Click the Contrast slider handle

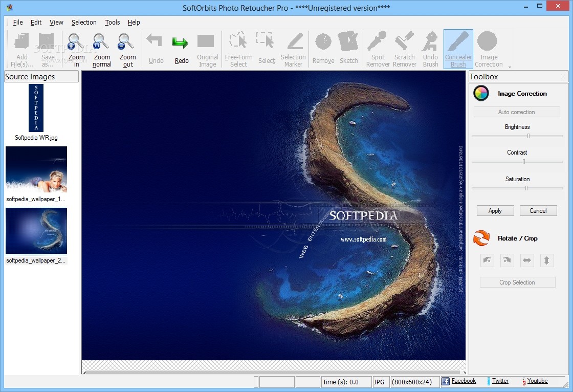point(524,162)
